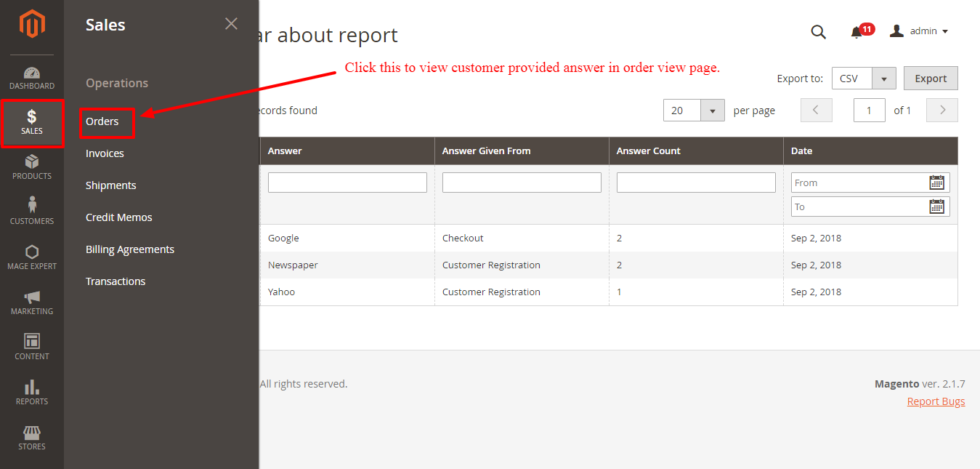Click the Stores sidebar icon
The image size is (980, 469).
click(31, 437)
